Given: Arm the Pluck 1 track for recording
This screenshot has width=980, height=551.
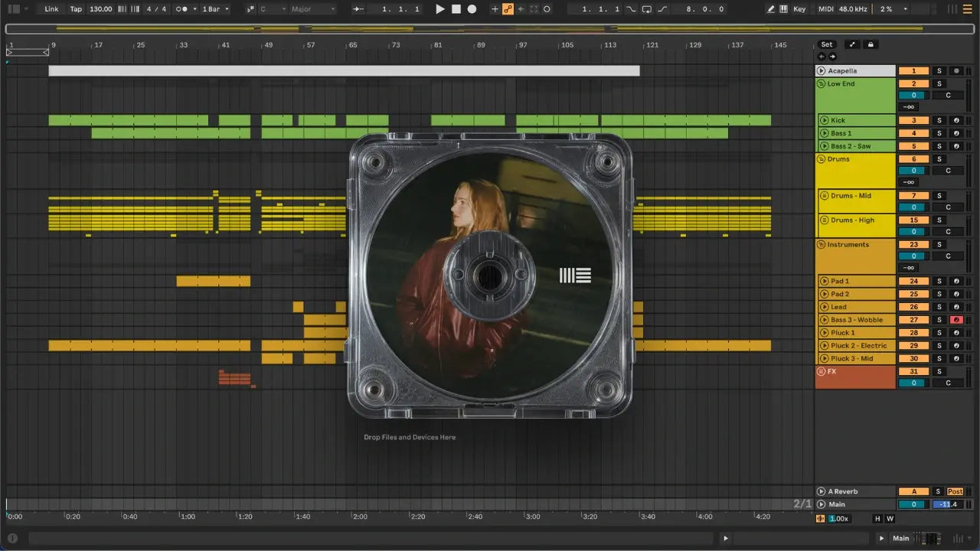Looking at the screenshot, I should click(955, 333).
